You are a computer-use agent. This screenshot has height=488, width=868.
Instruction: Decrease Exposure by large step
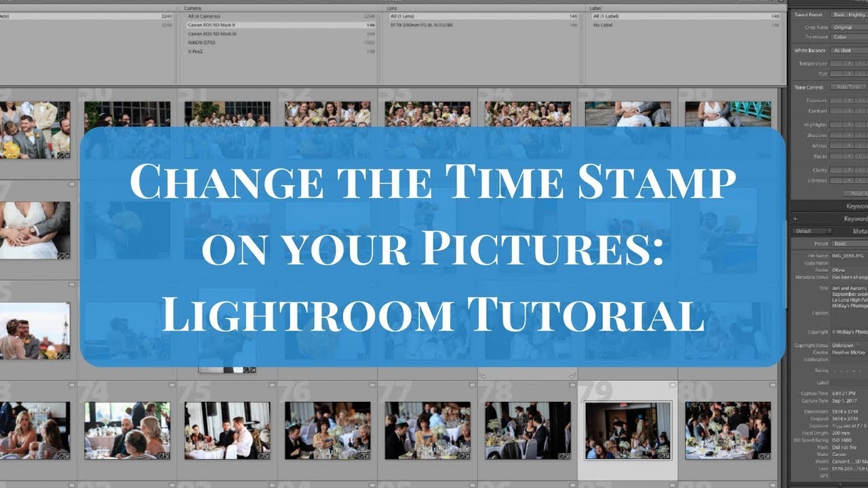point(836,100)
